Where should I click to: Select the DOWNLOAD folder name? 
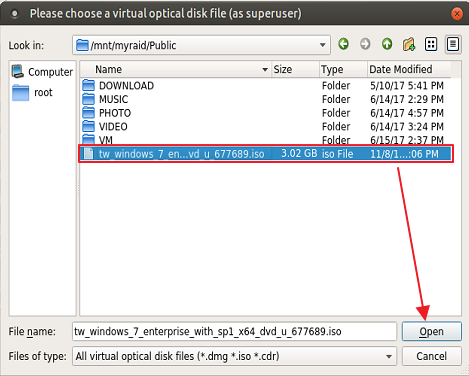click(126, 86)
